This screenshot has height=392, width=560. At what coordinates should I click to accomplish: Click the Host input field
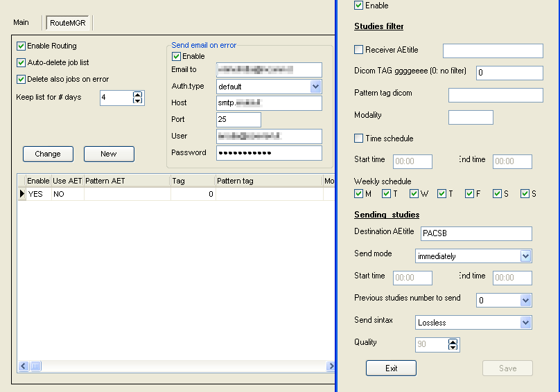[x=269, y=103]
